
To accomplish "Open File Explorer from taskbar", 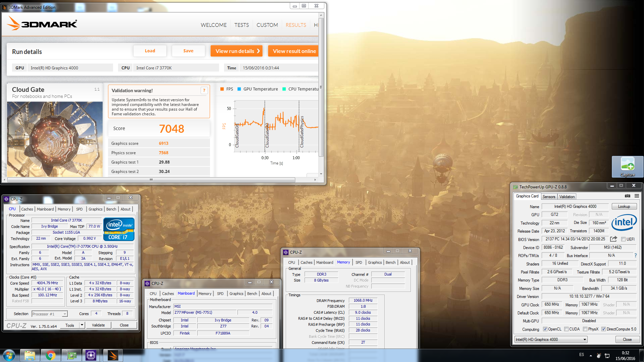I will (x=30, y=355).
